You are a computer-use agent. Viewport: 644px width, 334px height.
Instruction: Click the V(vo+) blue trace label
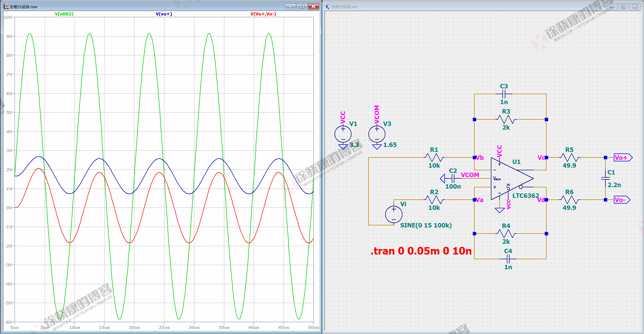coord(164,14)
